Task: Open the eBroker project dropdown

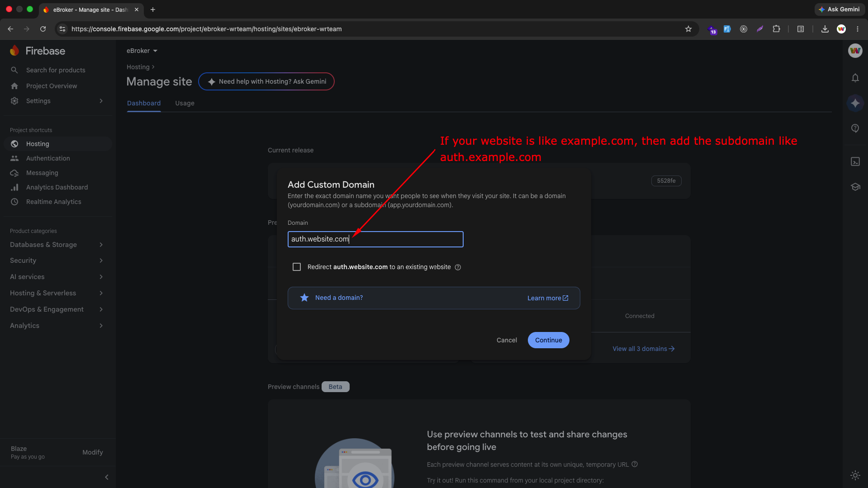Action: [x=142, y=51]
